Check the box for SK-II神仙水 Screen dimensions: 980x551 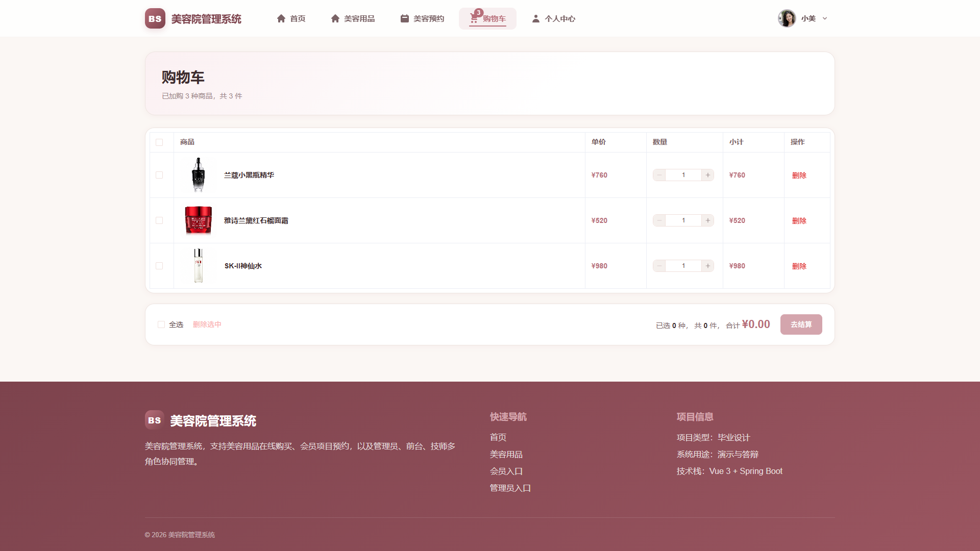(x=159, y=266)
